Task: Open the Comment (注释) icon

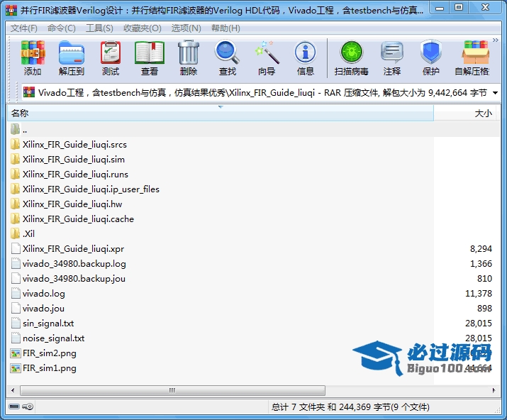Action: (x=392, y=52)
